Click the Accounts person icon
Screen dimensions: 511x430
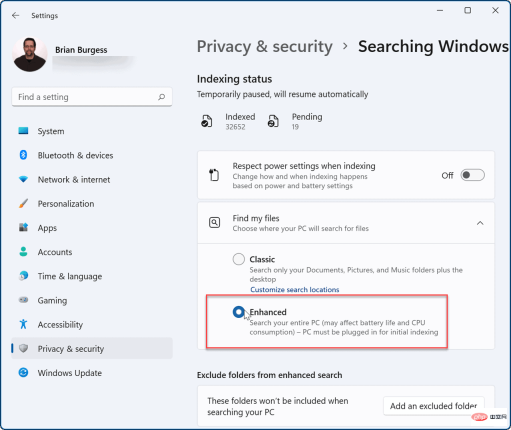click(23, 252)
